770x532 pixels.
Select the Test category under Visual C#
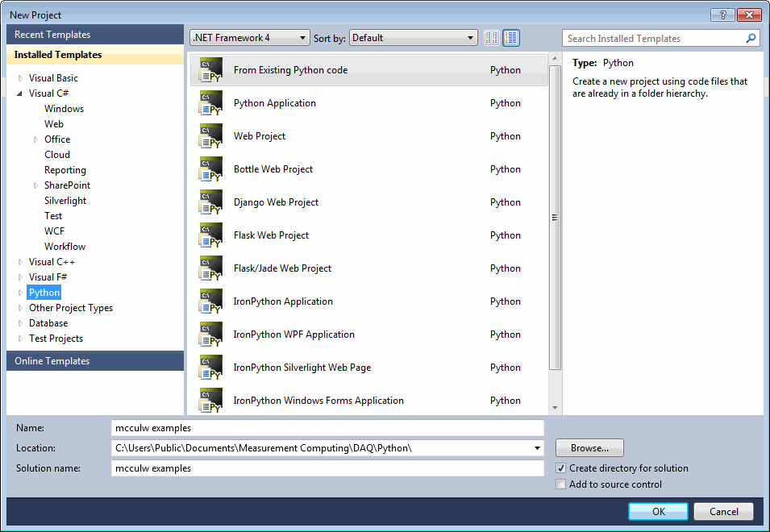point(53,216)
